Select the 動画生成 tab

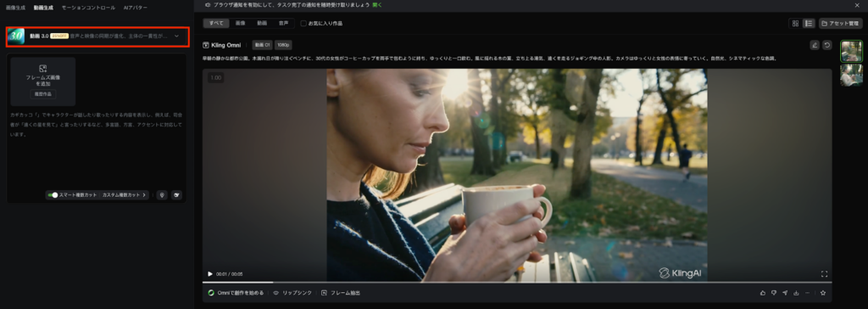coord(43,8)
